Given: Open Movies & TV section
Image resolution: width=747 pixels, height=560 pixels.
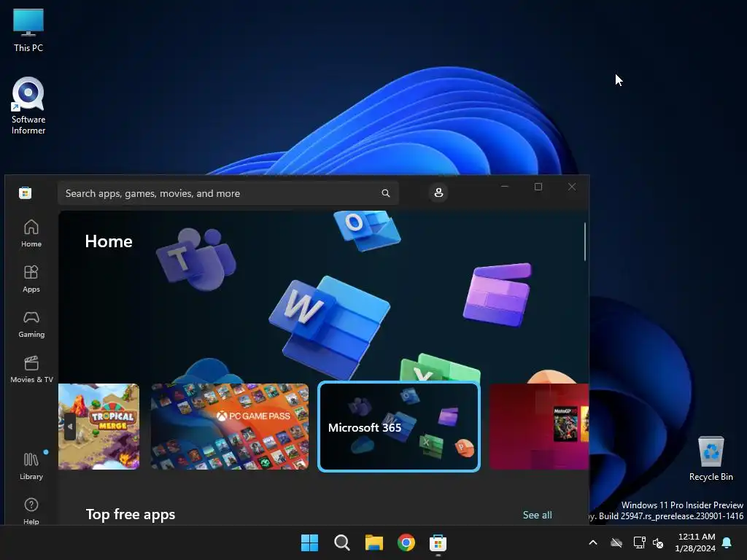Looking at the screenshot, I should click(x=31, y=369).
